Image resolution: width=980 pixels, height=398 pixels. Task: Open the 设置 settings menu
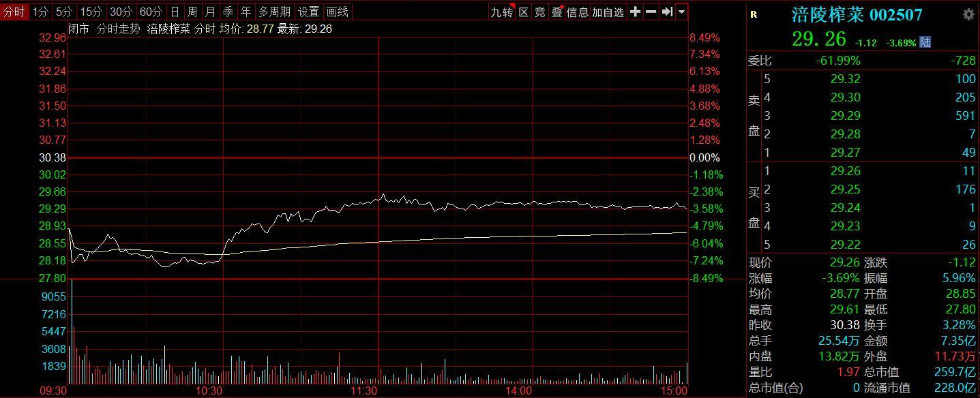coord(308,12)
